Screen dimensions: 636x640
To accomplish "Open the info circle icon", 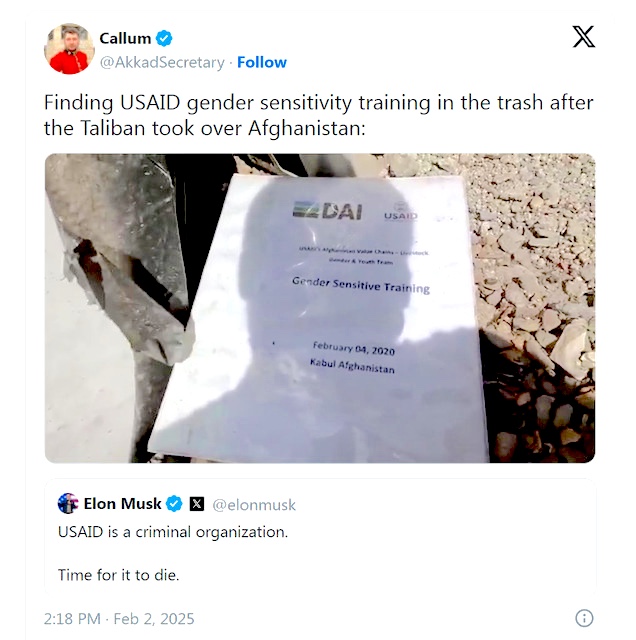I will click(x=584, y=618).
